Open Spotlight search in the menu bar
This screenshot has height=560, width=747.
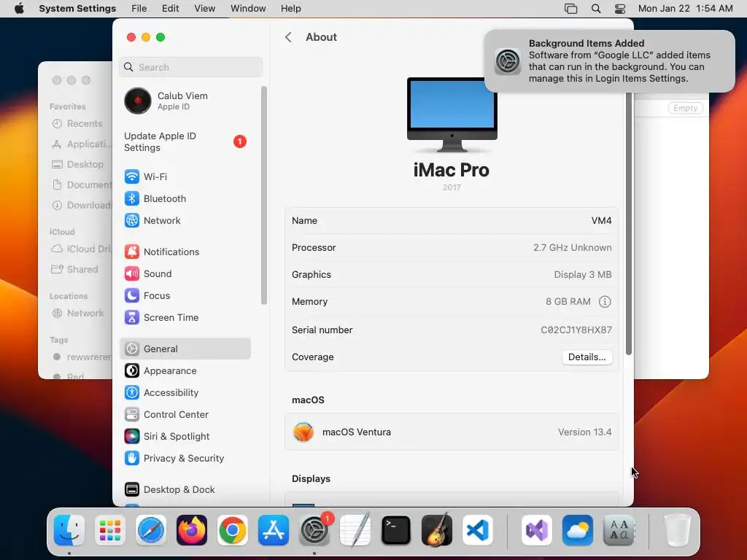click(x=595, y=9)
